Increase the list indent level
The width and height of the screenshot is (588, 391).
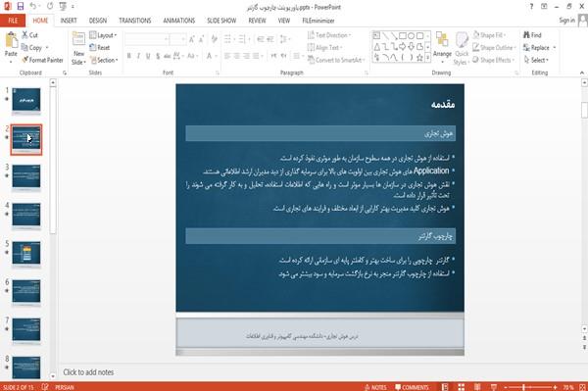point(270,39)
